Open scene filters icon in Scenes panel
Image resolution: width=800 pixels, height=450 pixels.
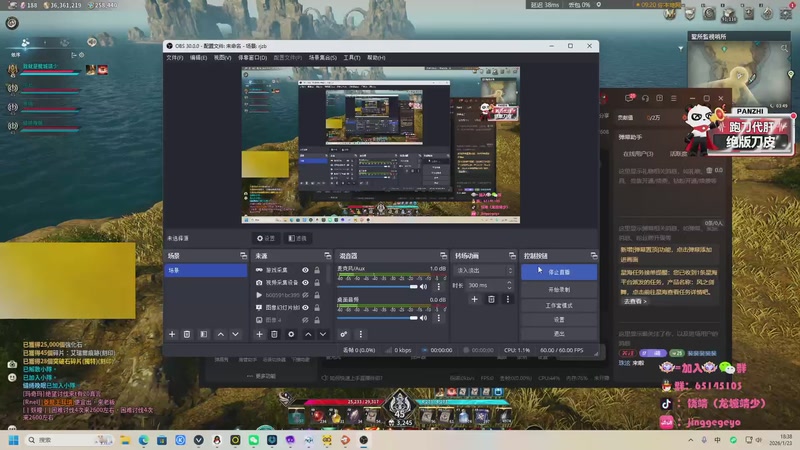(204, 334)
